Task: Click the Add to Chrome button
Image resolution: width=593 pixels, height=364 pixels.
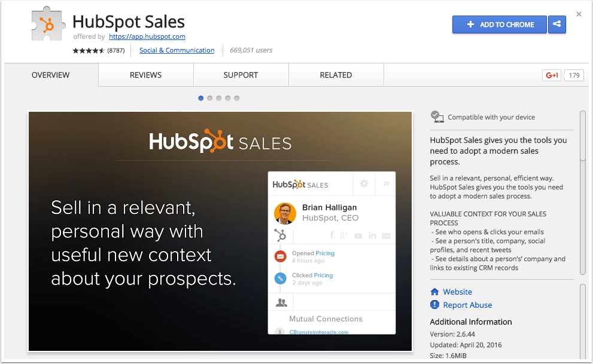Action: click(x=499, y=25)
